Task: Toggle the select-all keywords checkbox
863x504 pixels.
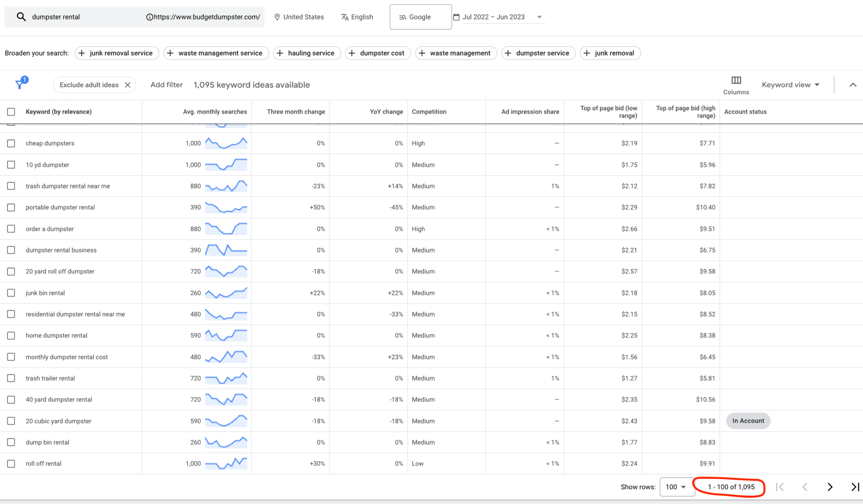Action: 11,112
